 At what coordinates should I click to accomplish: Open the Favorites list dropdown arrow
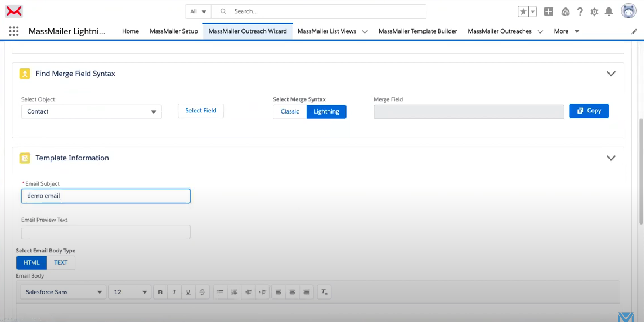[533, 11]
